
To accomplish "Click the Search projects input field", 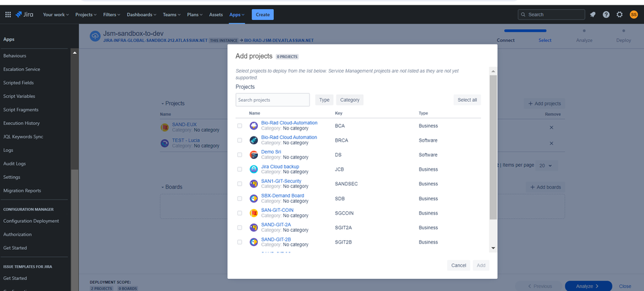I will pyautogui.click(x=273, y=100).
